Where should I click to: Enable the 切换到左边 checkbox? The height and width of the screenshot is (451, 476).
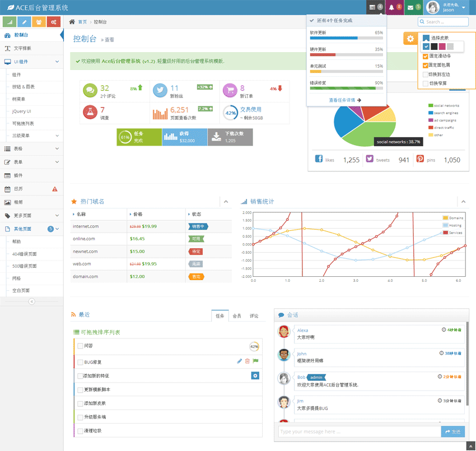tap(426, 74)
